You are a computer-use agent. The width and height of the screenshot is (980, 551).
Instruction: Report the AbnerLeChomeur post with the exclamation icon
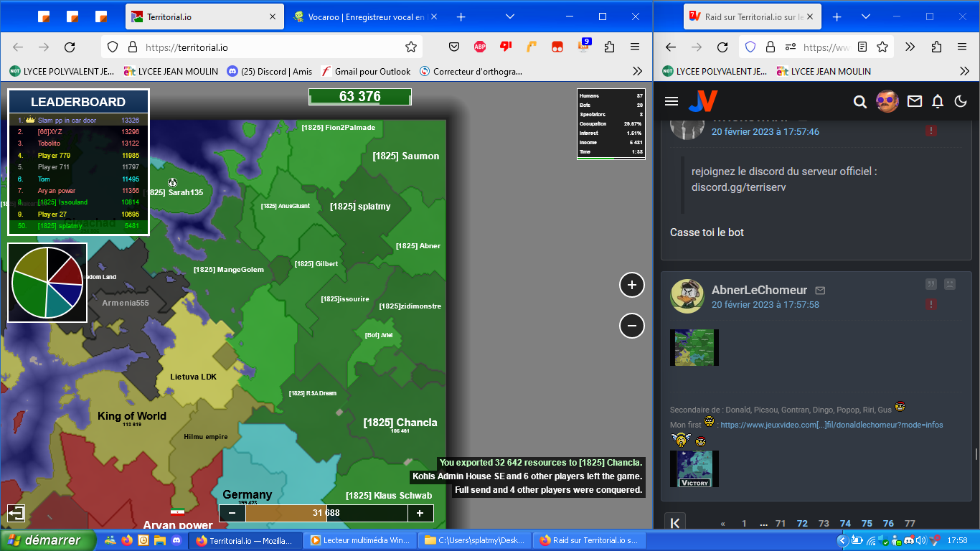(930, 304)
